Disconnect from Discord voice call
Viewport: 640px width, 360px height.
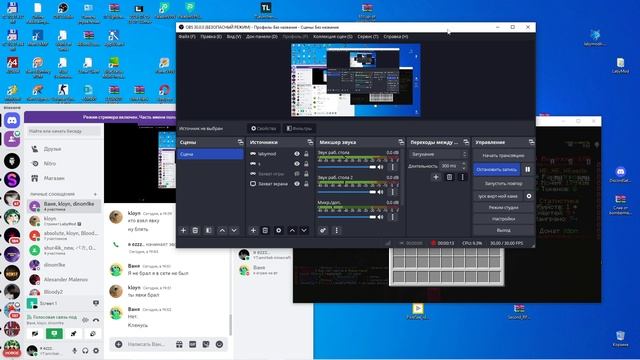[x=96, y=320]
